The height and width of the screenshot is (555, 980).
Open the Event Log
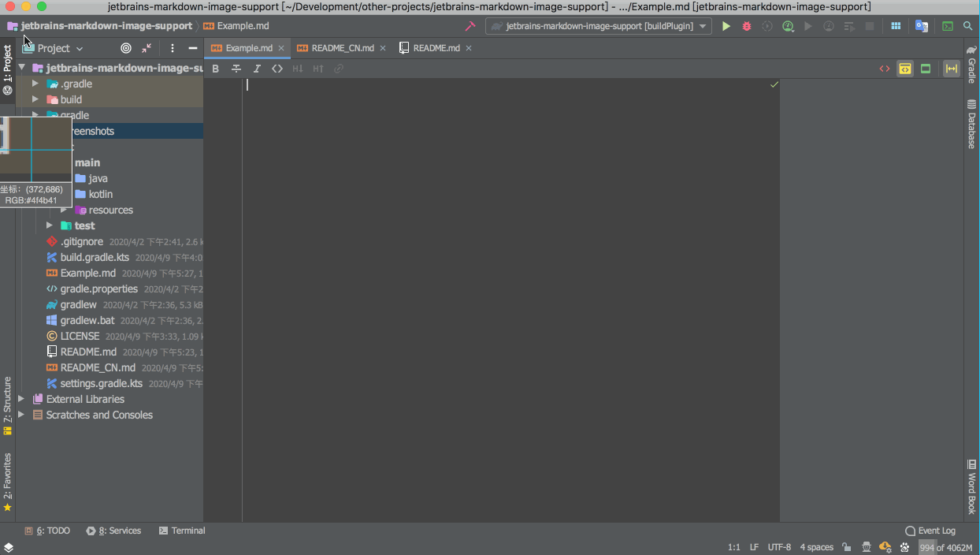point(930,531)
